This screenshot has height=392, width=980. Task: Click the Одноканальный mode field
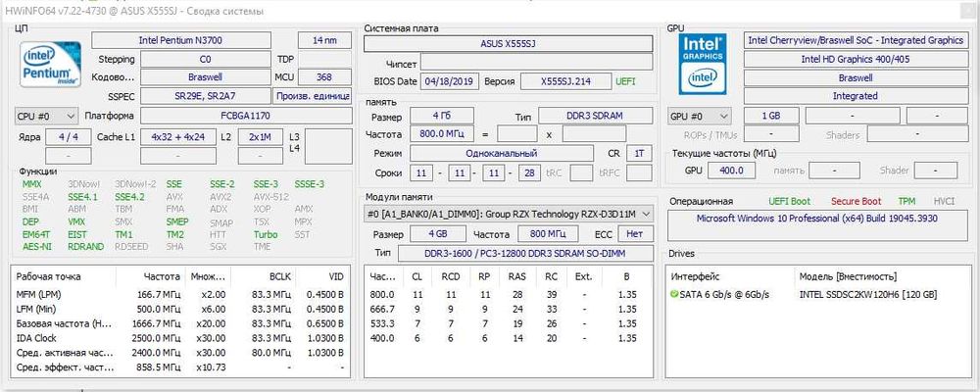502,153
